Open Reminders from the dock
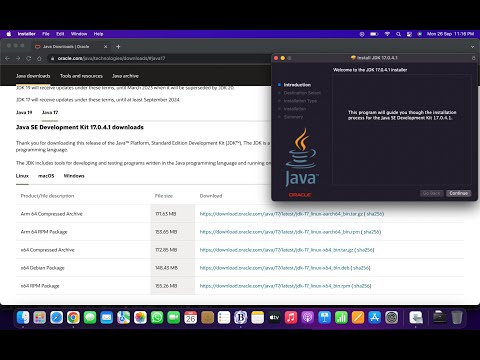Screen dimensions: 480x360 [224, 318]
